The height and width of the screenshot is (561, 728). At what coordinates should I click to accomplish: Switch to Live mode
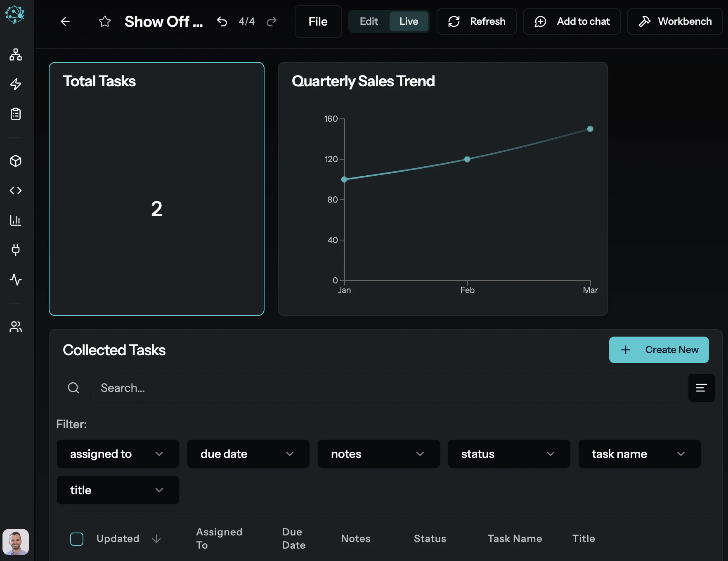[x=408, y=21]
